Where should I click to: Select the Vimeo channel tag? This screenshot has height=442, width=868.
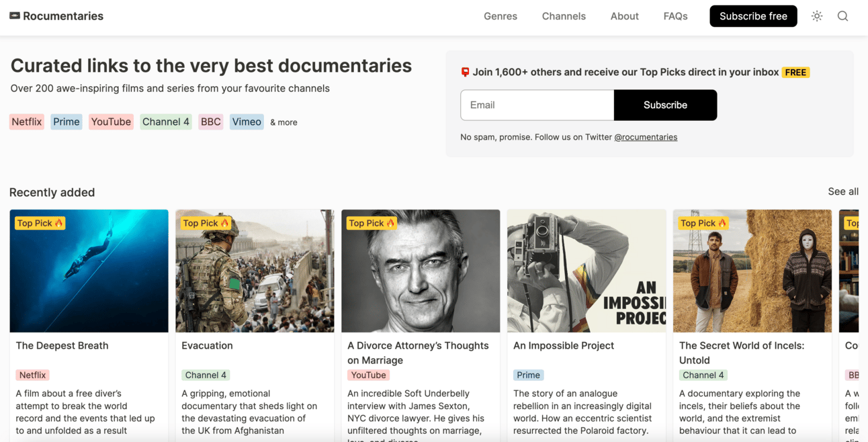247,122
